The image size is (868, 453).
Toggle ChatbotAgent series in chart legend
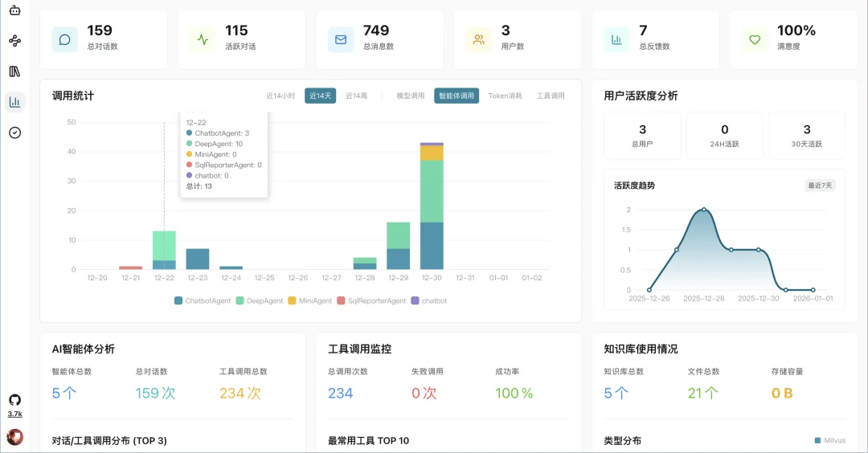(203, 301)
